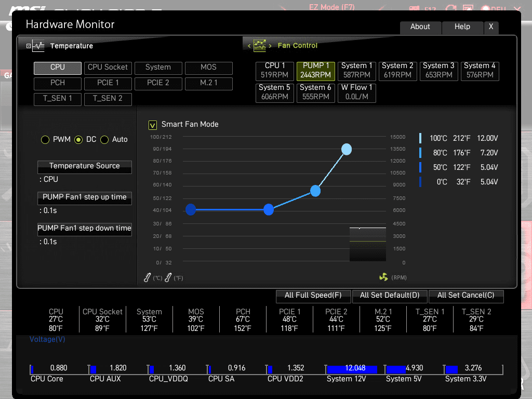Select CPU temperature sensor button
The image size is (532, 399).
pos(57,68)
